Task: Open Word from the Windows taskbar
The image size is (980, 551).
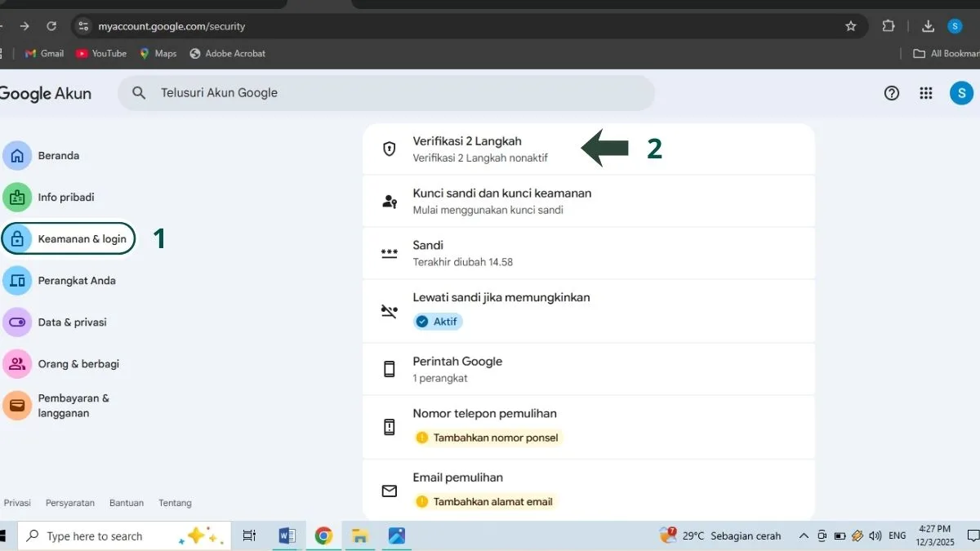Action: [x=287, y=535]
